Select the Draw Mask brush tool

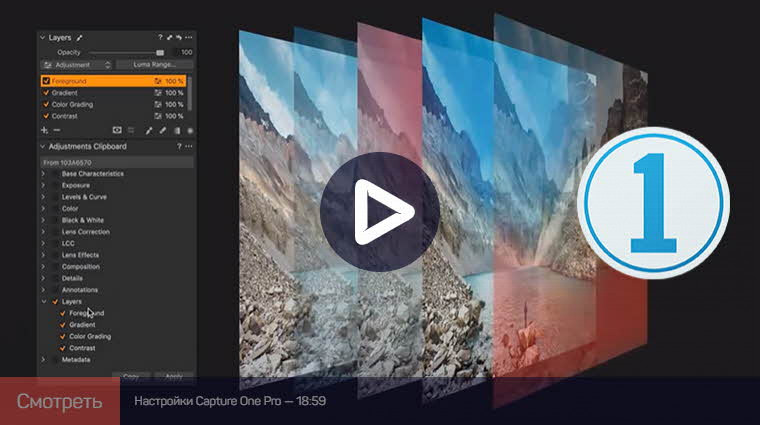(149, 130)
